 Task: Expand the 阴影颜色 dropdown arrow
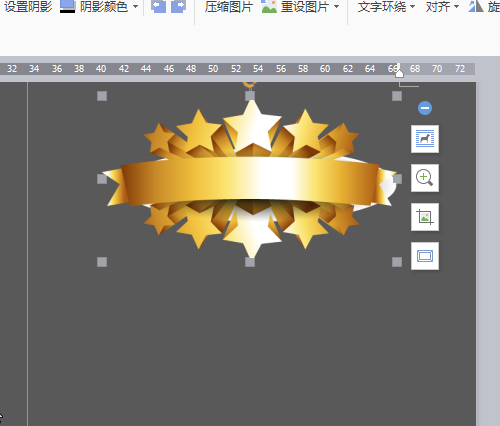pos(135,6)
